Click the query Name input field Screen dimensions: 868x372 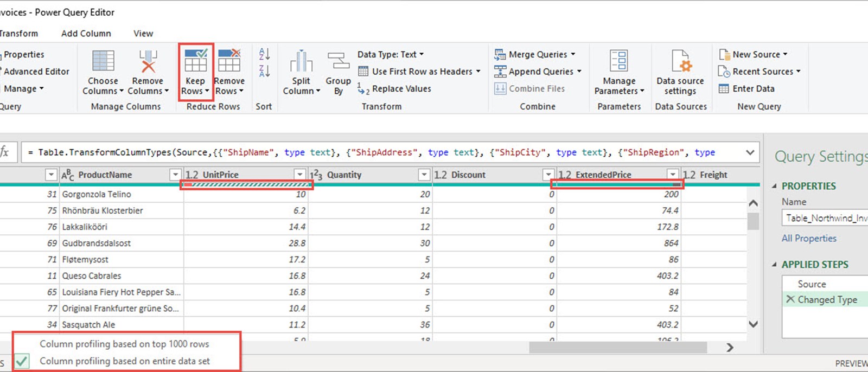pos(825,218)
